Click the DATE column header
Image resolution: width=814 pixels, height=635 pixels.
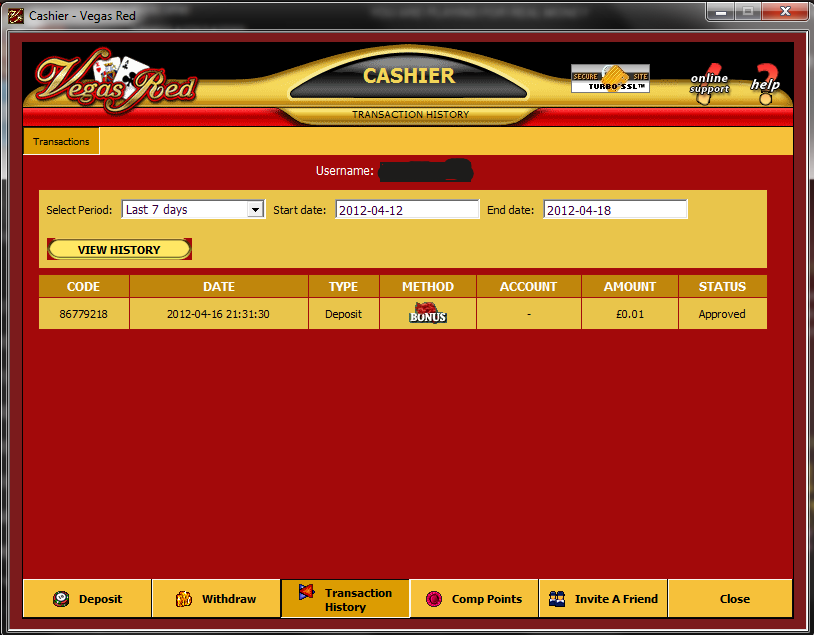click(x=219, y=287)
